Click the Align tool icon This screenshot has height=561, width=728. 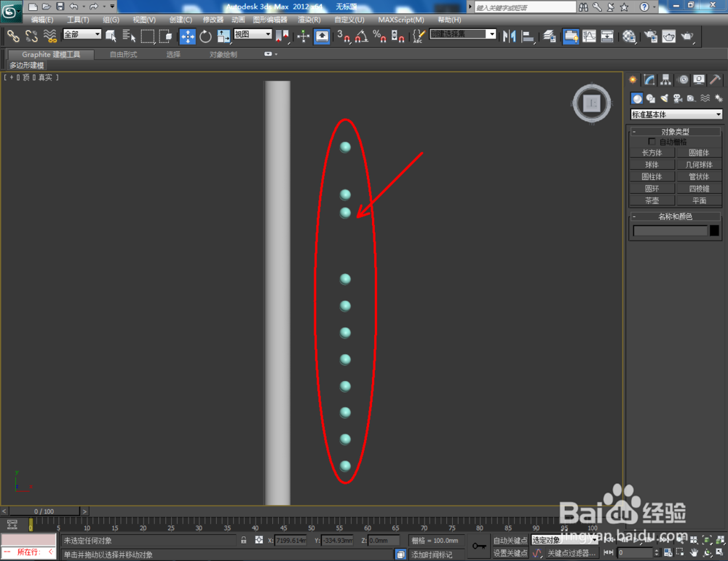click(528, 36)
